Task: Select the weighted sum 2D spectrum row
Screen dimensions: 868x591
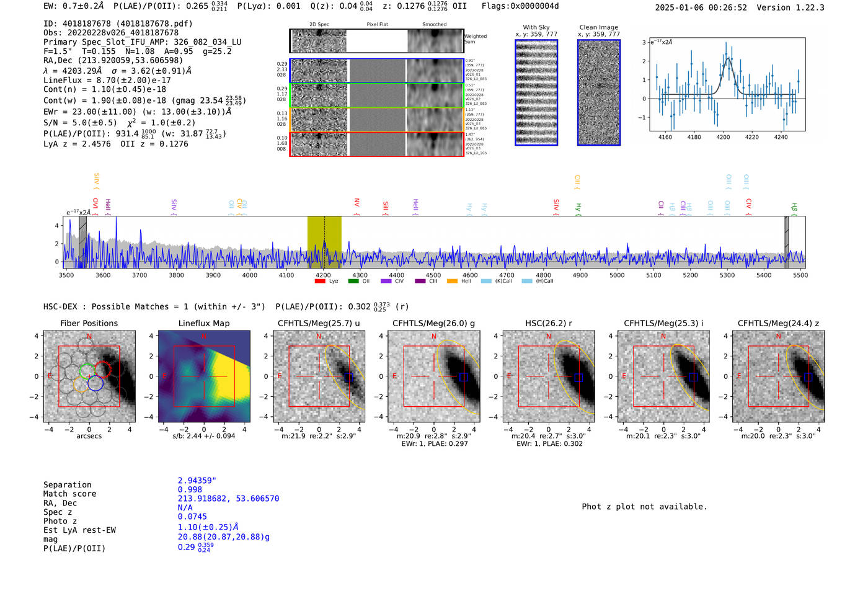Action: coord(376,41)
